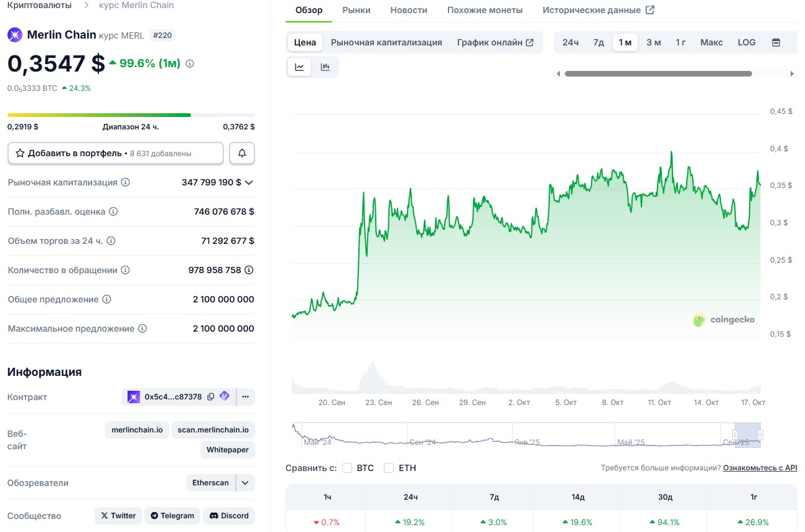Show info for Рыночная капитализация label
Viewport: 805px width, 532px height.
pyautogui.click(x=125, y=182)
